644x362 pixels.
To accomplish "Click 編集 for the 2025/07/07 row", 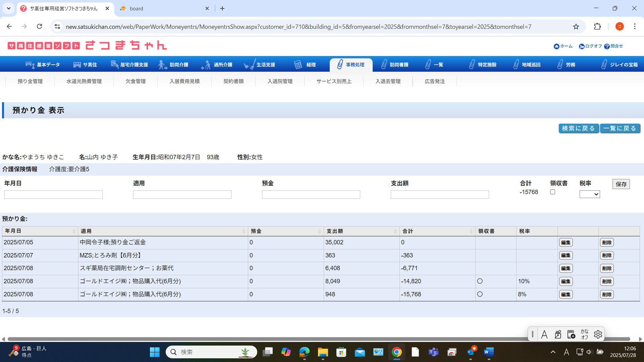I will [x=566, y=255].
